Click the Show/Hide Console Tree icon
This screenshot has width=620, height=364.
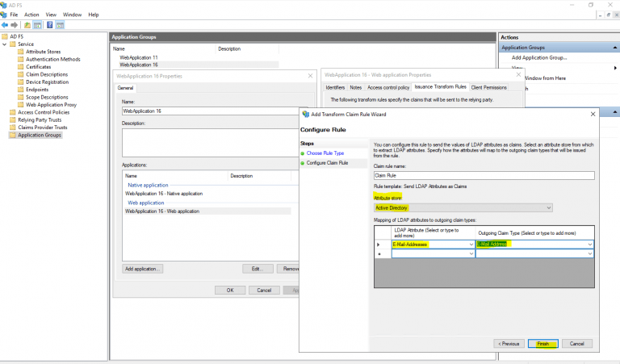[x=37, y=24]
